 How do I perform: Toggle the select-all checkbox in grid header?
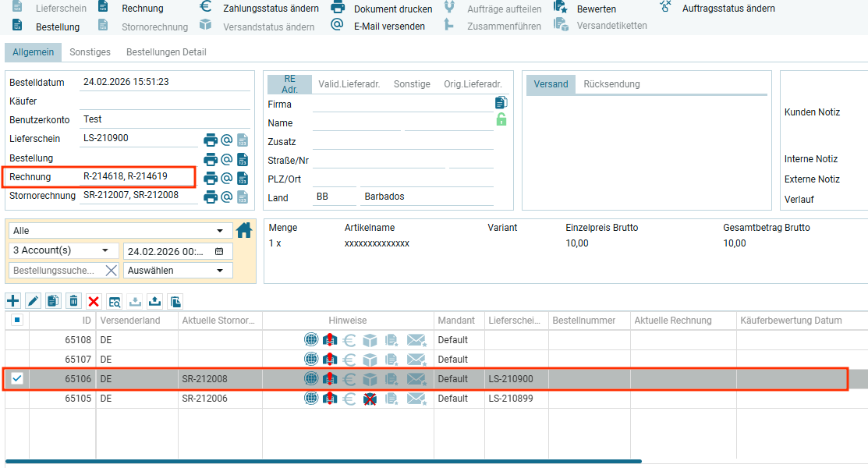(x=17, y=320)
